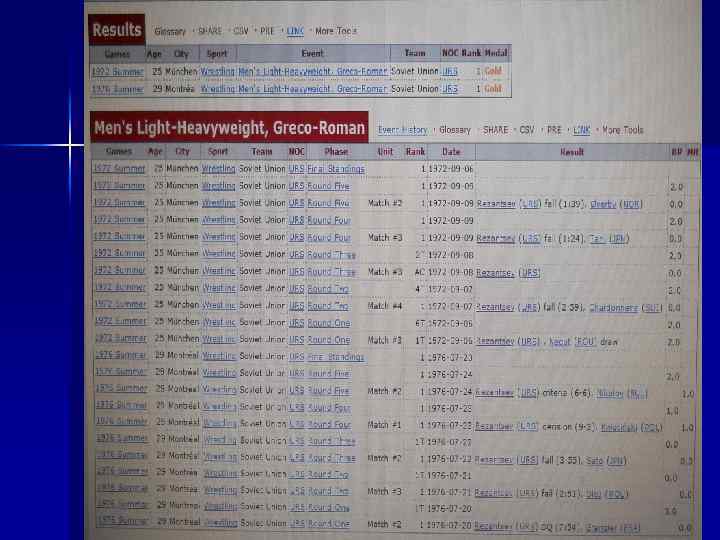Open the Men's Light-Heavyweight event link in the Montréal row

[313, 89]
